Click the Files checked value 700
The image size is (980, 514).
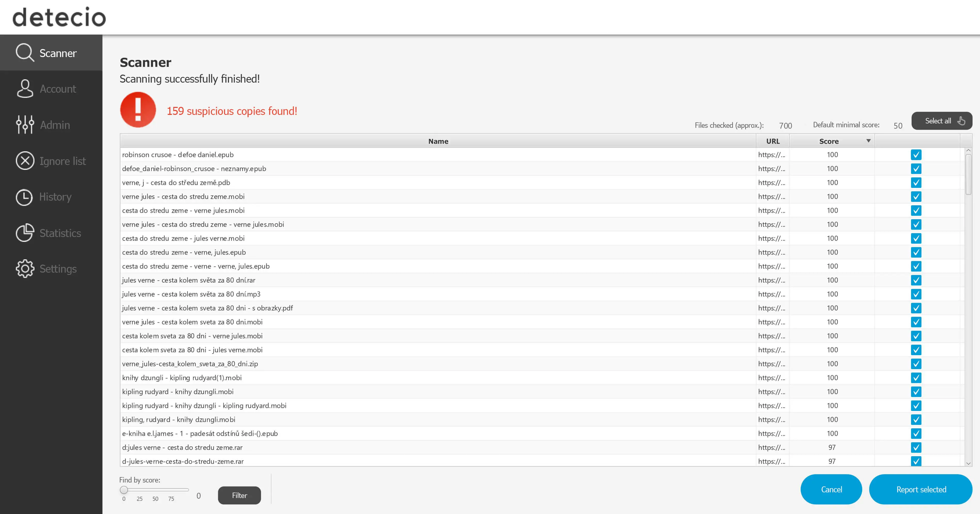785,125
